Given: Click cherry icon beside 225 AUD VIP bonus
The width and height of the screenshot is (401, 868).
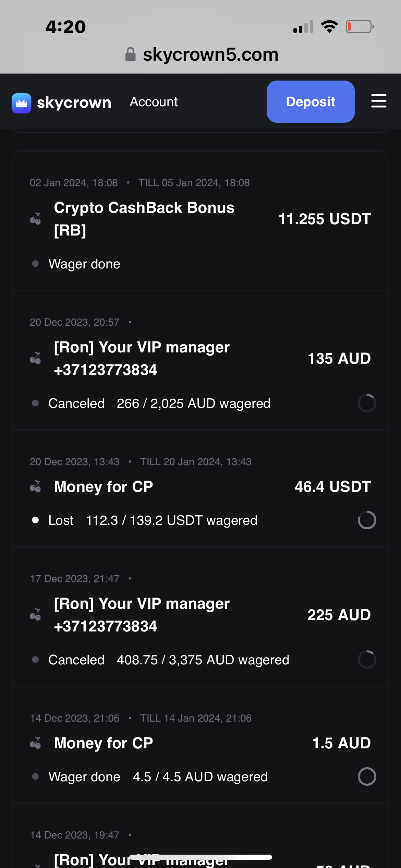Looking at the screenshot, I should pyautogui.click(x=35, y=615).
